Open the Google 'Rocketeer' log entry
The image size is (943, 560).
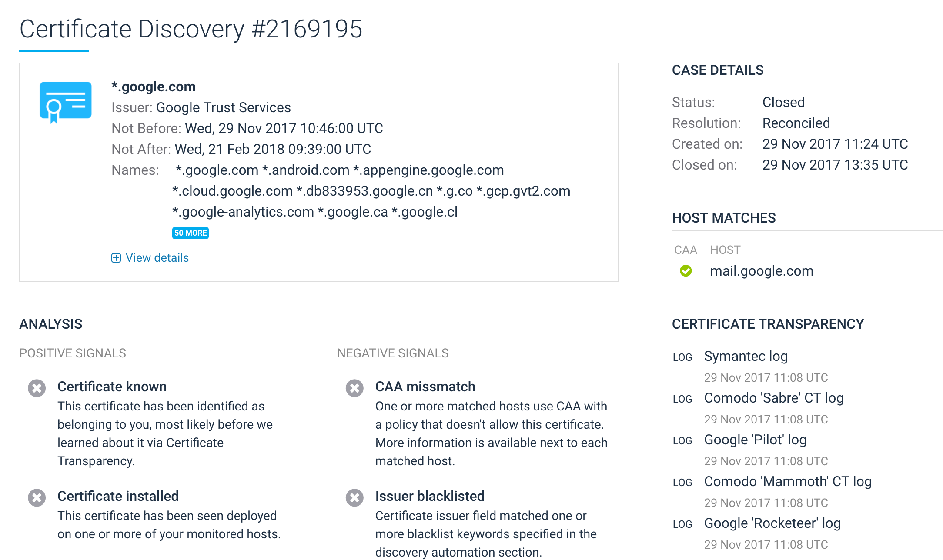pos(772,523)
